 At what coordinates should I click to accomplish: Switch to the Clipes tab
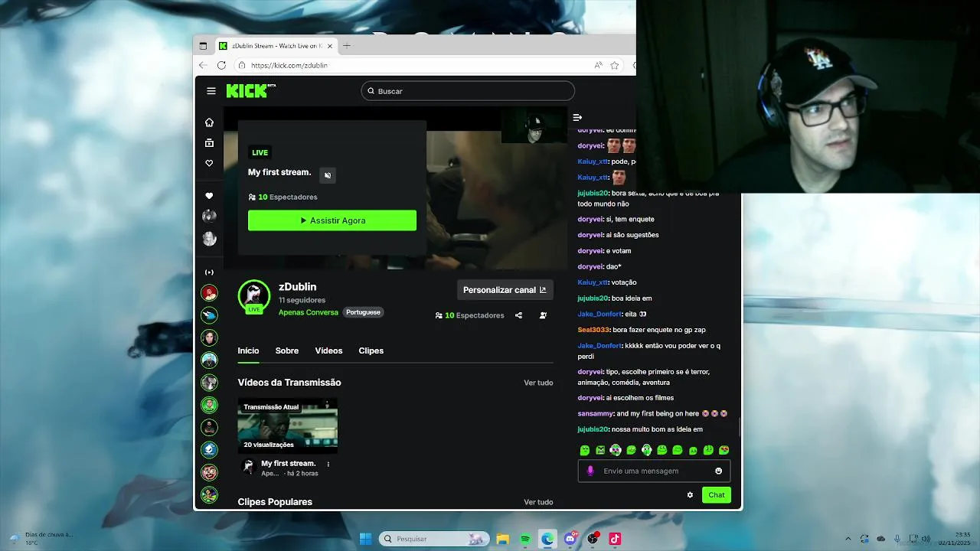click(x=371, y=350)
